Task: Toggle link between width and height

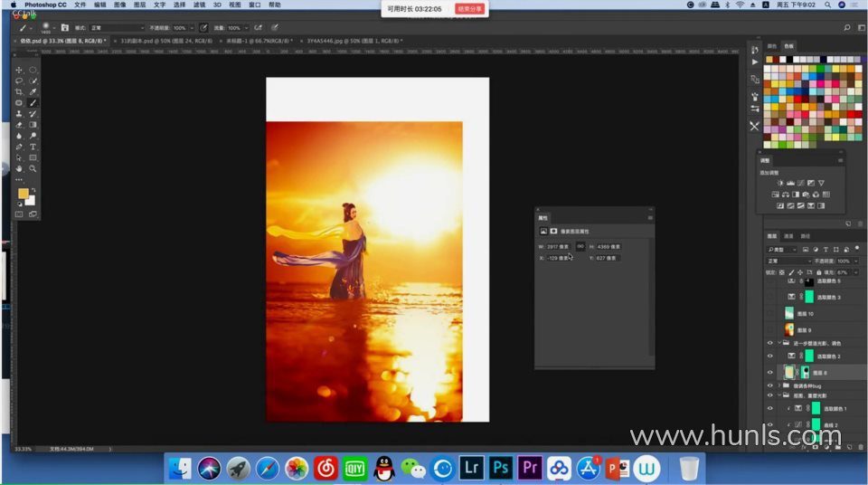Action: pos(580,246)
